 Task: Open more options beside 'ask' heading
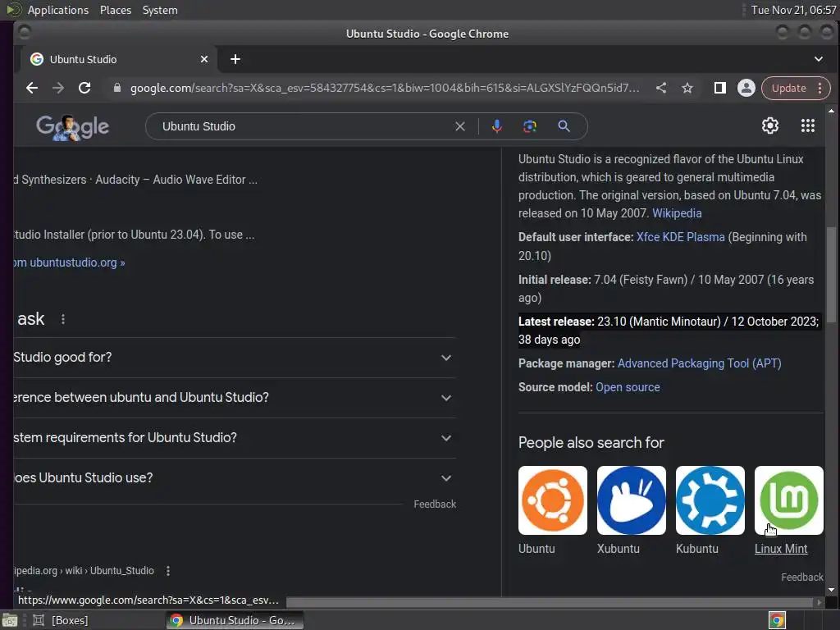click(x=63, y=319)
